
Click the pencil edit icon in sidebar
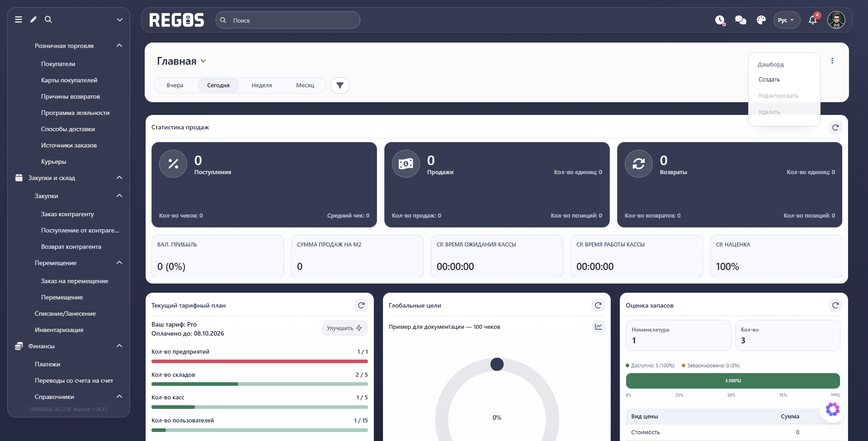[33, 19]
